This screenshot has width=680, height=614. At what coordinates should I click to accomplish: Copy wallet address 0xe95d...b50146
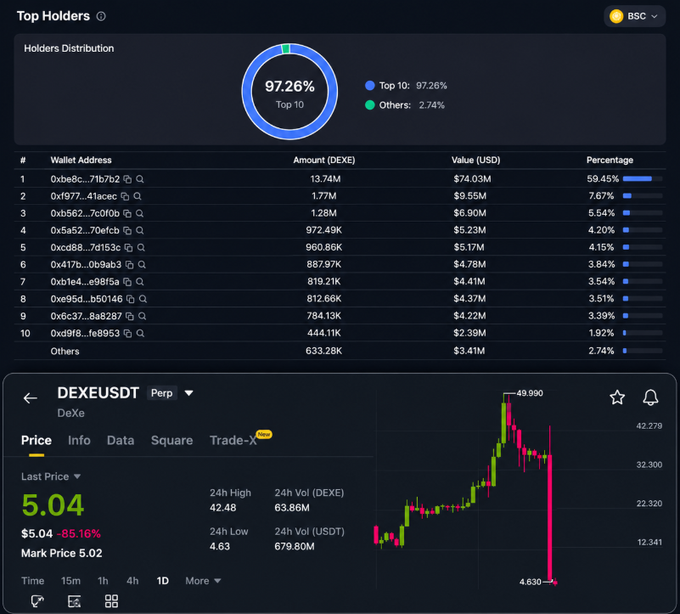130,299
